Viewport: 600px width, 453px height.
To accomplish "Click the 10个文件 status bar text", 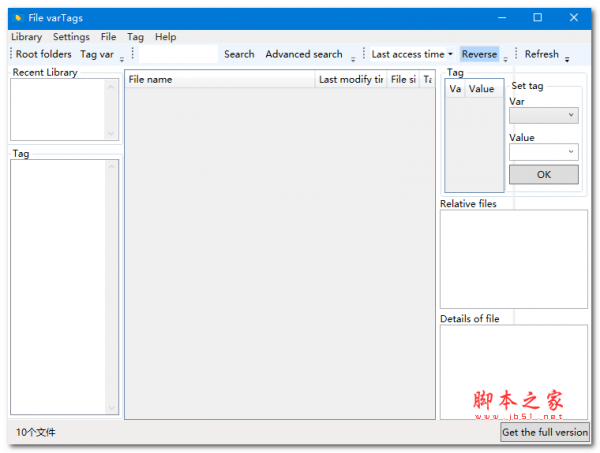I will pos(36,432).
